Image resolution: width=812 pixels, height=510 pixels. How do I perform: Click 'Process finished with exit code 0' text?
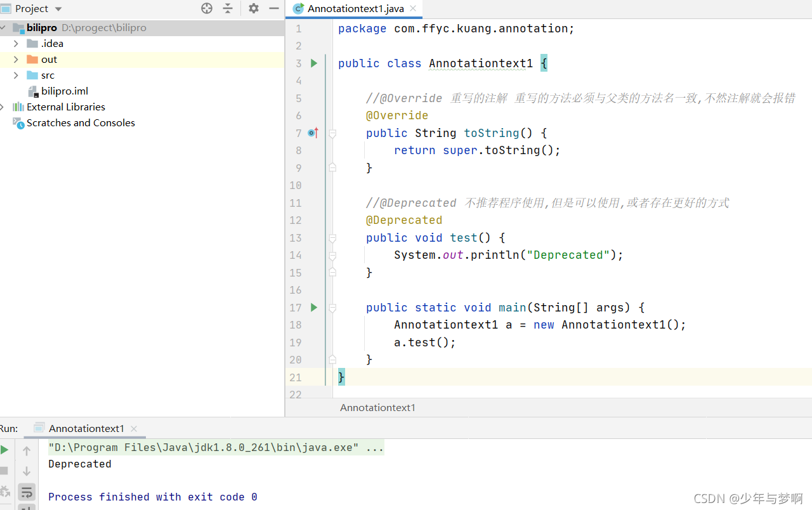pos(153,497)
